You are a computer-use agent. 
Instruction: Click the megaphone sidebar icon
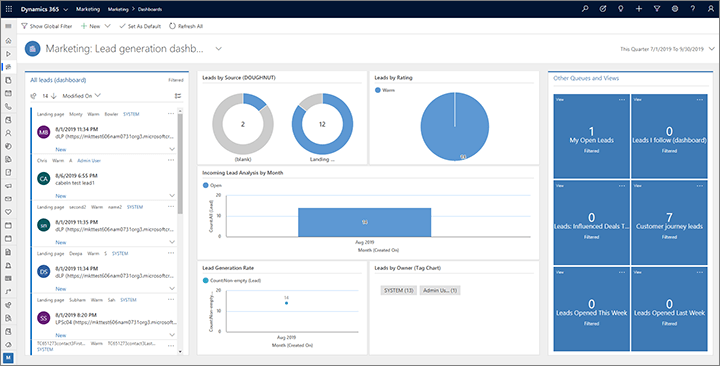tap(8, 186)
